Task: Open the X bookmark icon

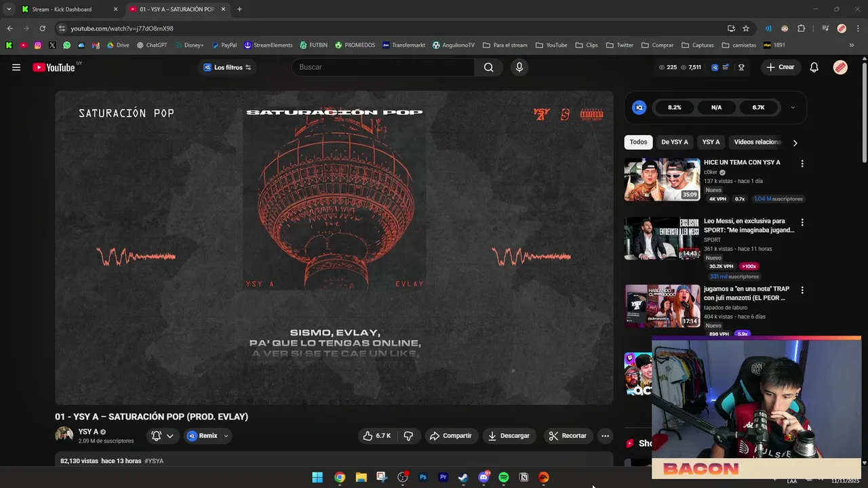Action: click(52, 45)
